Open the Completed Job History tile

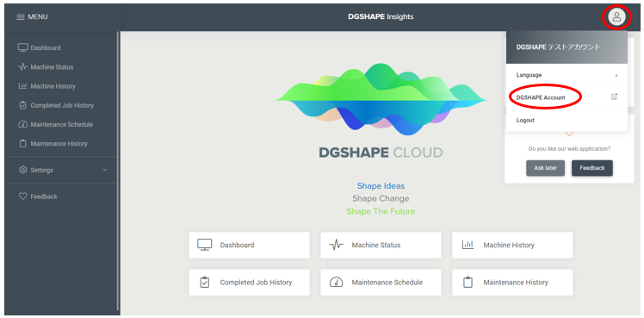(x=249, y=283)
